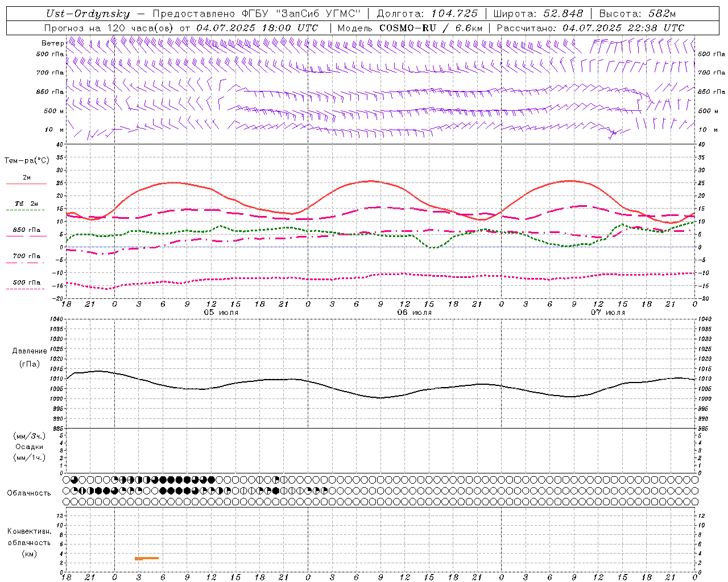Select the text "Предоставлено ФГБУ ЗапСиб УГМС"

point(257,14)
